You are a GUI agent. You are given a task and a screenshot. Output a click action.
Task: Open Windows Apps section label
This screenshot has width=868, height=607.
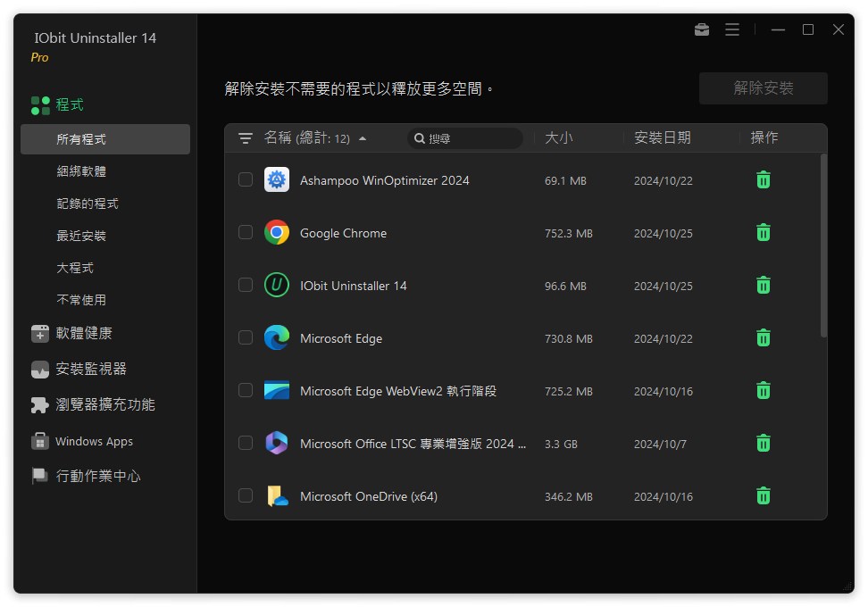[94, 442]
